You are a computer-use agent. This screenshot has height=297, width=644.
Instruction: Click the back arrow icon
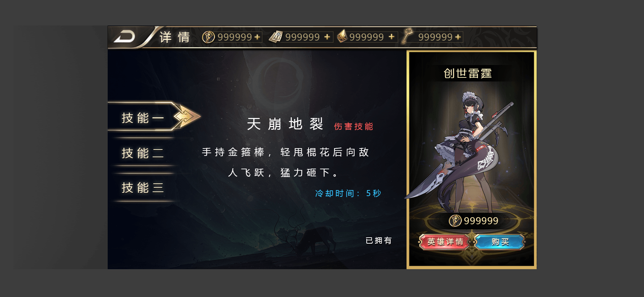pos(124,37)
